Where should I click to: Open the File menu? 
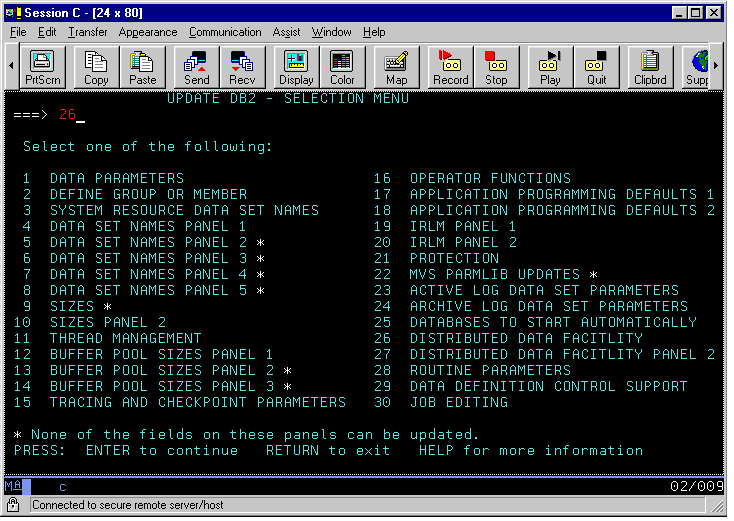[18, 32]
